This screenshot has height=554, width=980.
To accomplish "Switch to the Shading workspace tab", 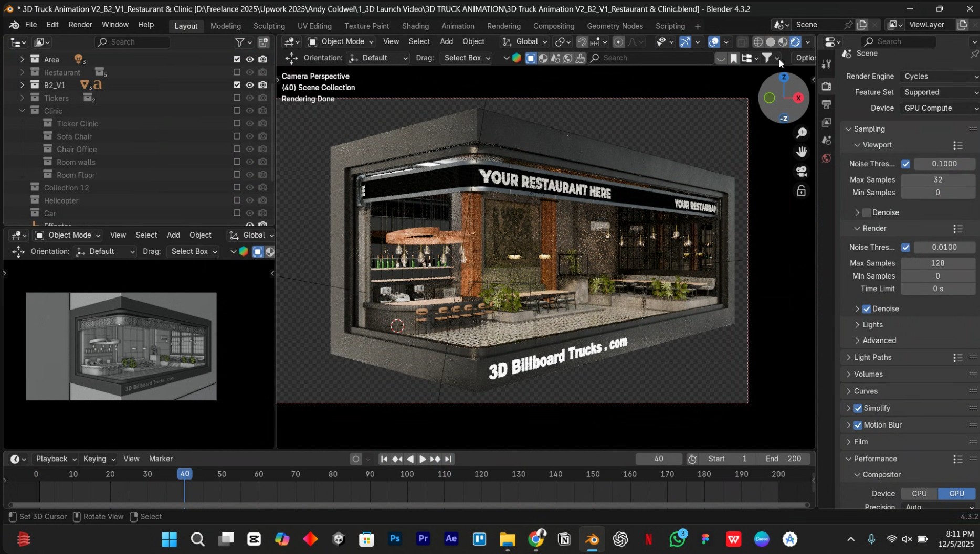I will point(415,26).
